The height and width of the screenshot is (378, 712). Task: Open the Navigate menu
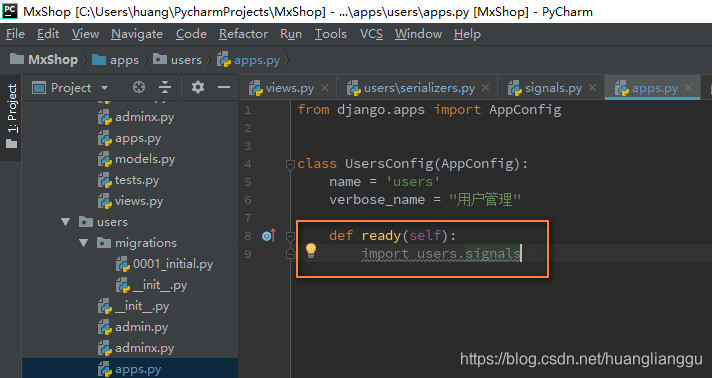click(137, 34)
